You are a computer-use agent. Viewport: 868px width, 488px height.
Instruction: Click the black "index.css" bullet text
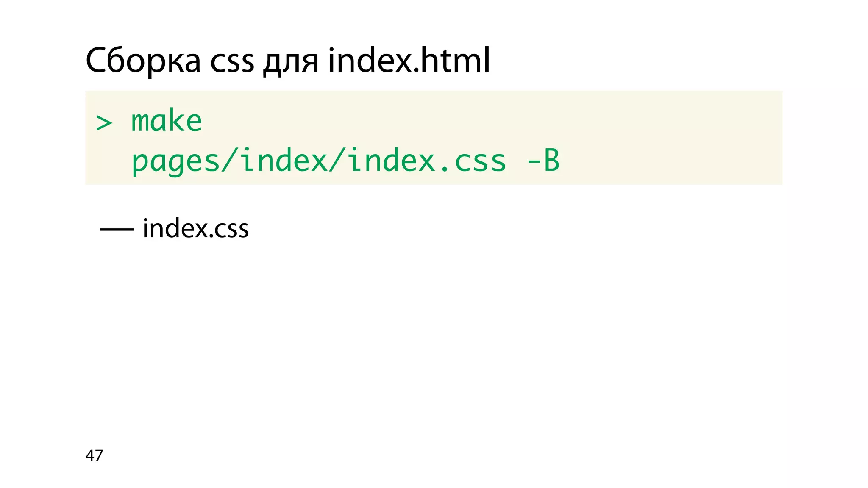pyautogui.click(x=195, y=229)
